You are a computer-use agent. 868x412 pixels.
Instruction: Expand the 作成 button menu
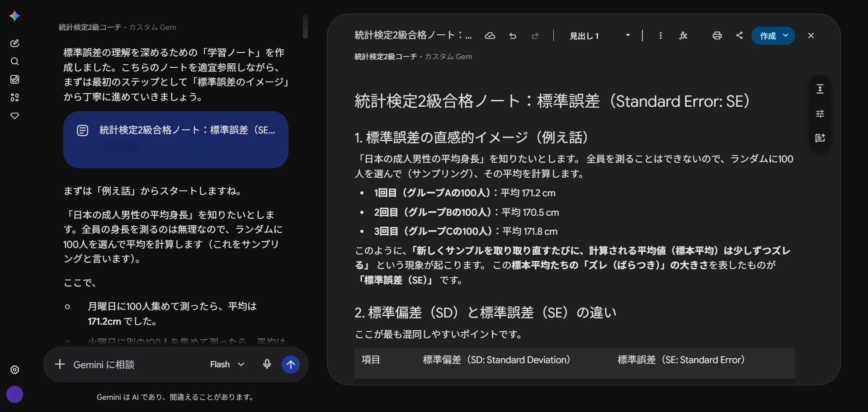(786, 36)
